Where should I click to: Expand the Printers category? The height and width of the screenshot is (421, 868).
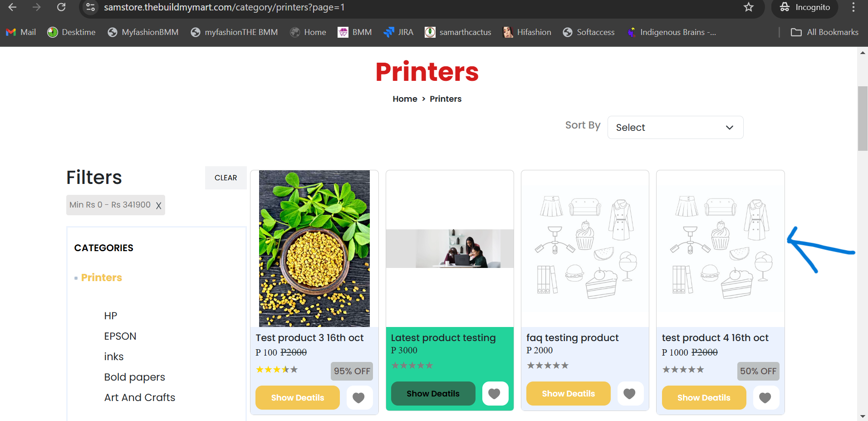pyautogui.click(x=101, y=277)
